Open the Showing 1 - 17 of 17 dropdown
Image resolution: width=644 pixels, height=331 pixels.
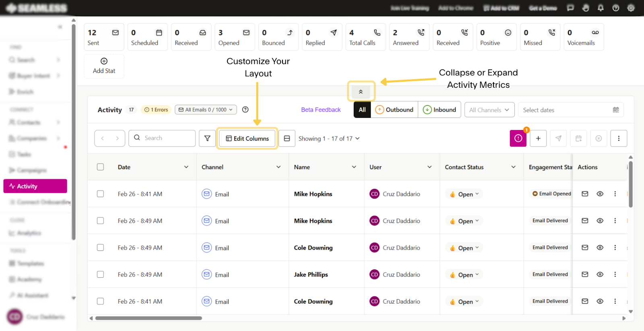(x=329, y=139)
